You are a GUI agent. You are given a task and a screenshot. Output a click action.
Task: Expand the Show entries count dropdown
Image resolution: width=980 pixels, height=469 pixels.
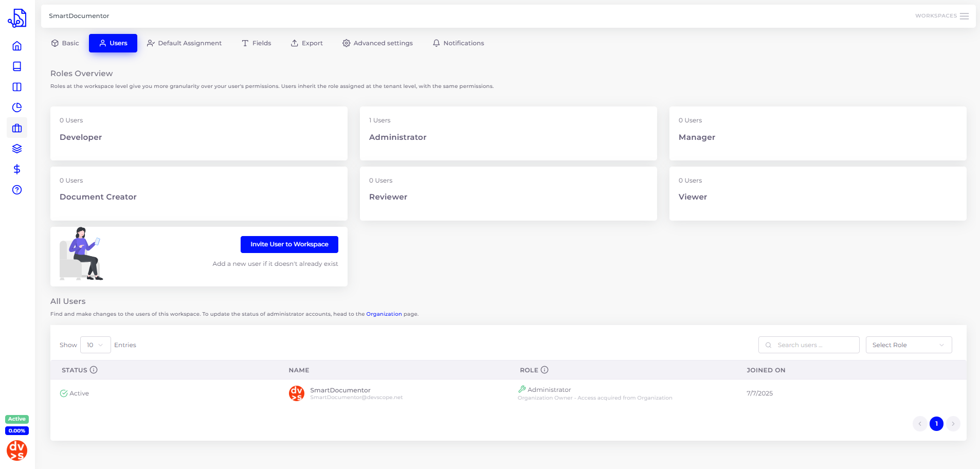pos(95,345)
